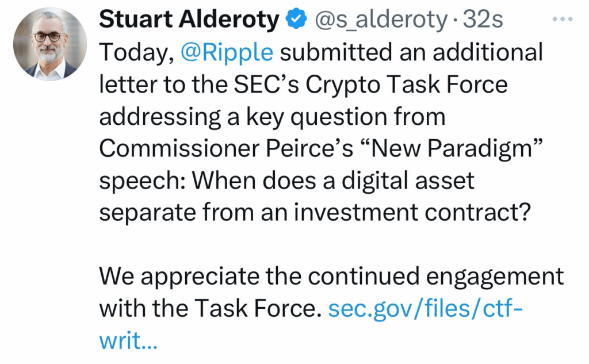Select the 'addressing a key question from' line
The image size is (589, 364).
pos(272,117)
